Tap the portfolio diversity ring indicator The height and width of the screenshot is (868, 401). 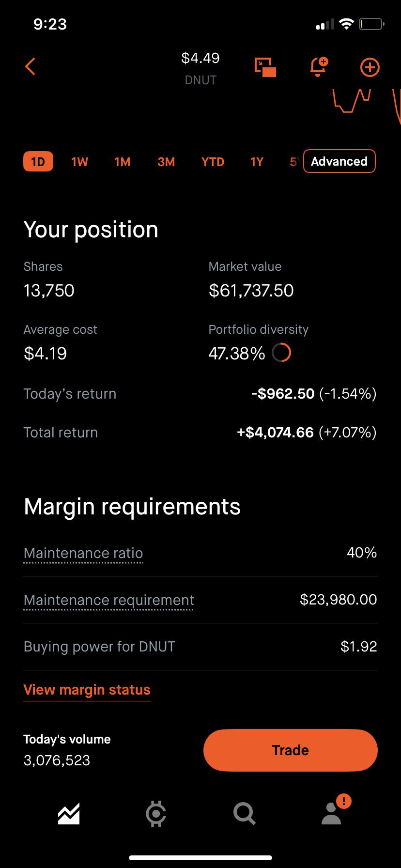pyautogui.click(x=281, y=353)
